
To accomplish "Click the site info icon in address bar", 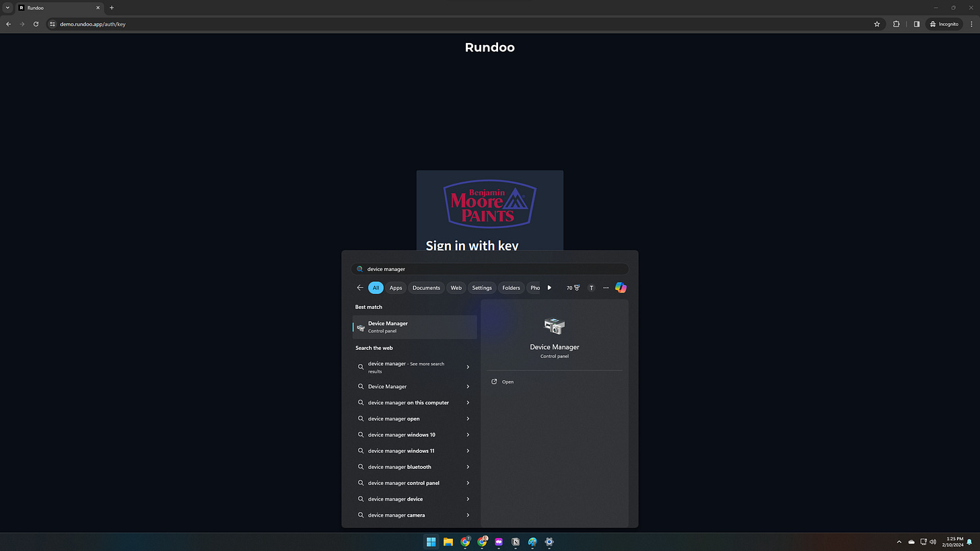I will 53,24.
